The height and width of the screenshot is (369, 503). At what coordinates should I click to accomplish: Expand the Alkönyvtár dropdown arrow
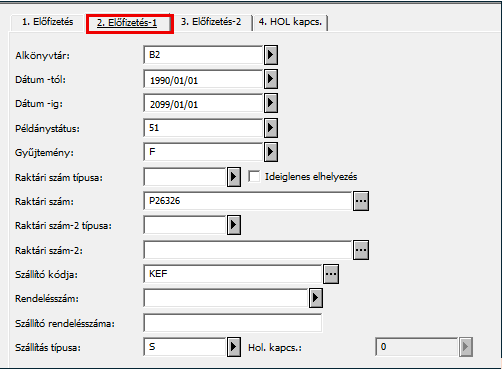(x=271, y=55)
